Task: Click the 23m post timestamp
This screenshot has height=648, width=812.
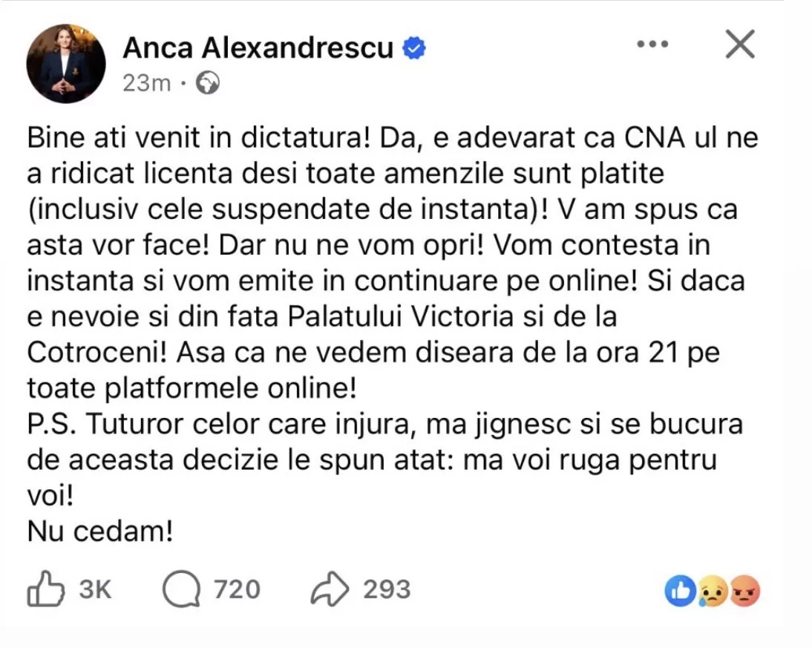Action: tap(146, 84)
